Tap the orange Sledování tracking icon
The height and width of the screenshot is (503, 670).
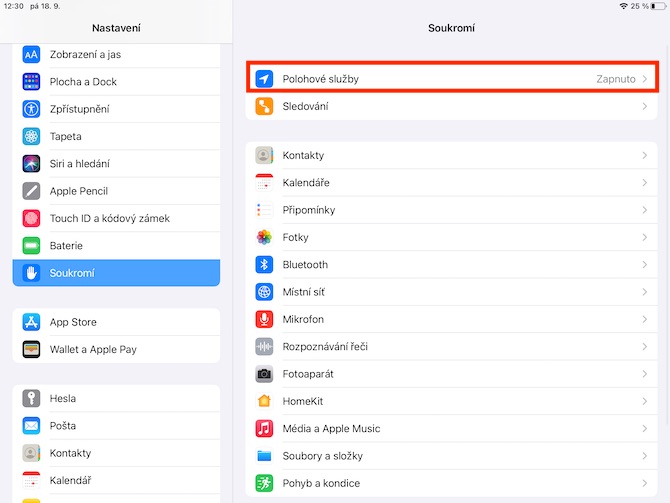click(x=264, y=106)
